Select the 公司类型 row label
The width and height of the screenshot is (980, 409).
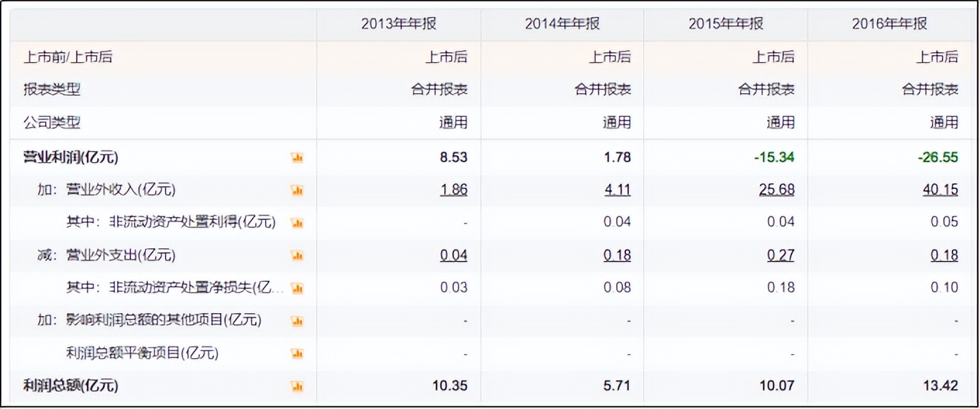(x=52, y=123)
